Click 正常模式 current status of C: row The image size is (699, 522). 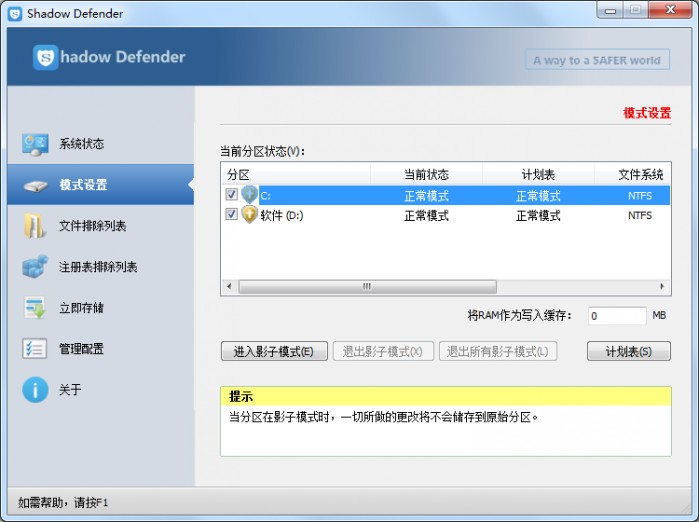[426, 196]
